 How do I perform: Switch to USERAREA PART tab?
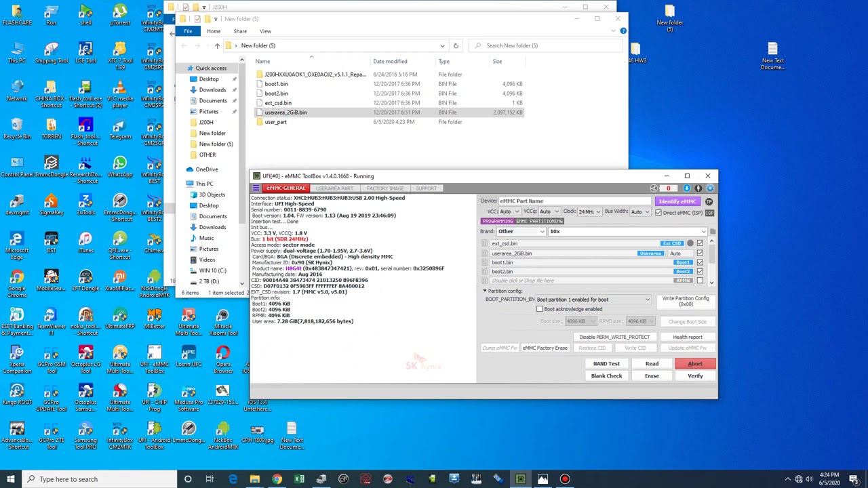(x=334, y=188)
